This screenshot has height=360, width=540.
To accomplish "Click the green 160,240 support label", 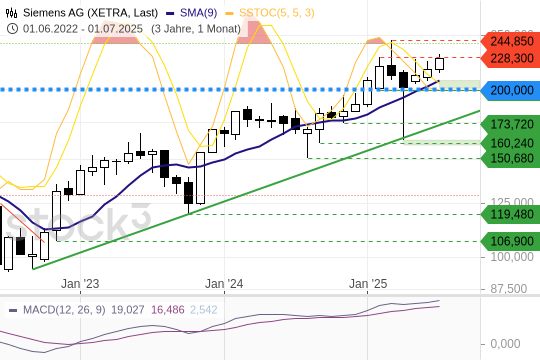I will click(510, 143).
